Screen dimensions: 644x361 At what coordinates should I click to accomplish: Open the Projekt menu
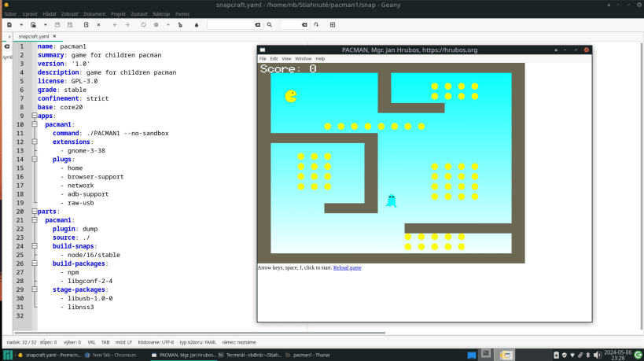click(118, 14)
